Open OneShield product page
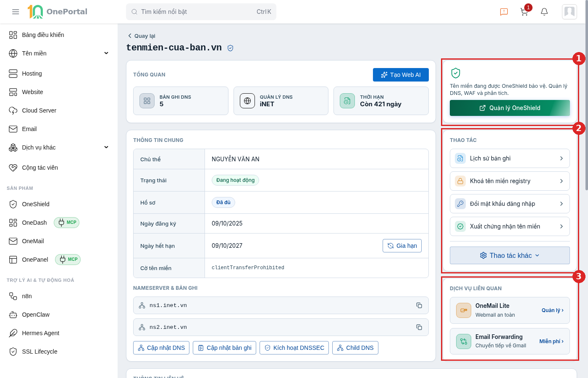This screenshot has width=588, height=378. click(59, 204)
